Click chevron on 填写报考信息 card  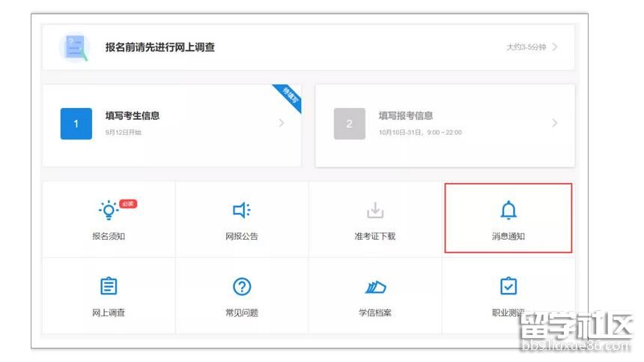[x=555, y=123]
